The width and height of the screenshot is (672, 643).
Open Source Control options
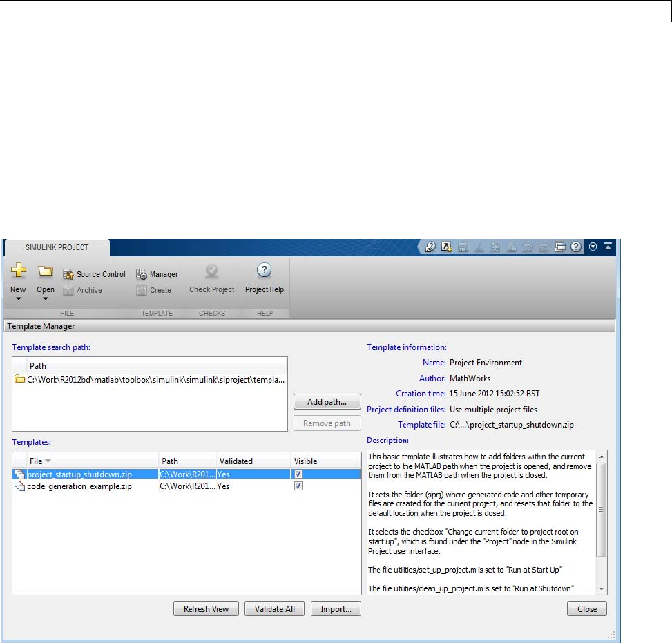coord(95,274)
